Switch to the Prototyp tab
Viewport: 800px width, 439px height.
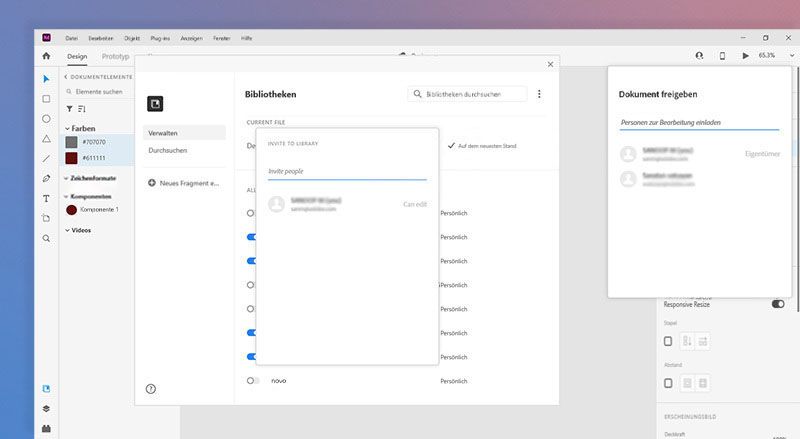pyautogui.click(x=115, y=56)
